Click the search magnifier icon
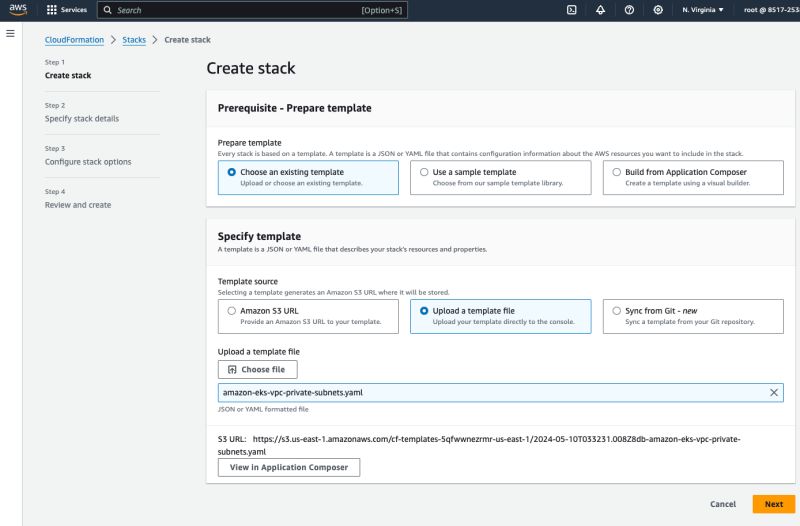 [108, 10]
